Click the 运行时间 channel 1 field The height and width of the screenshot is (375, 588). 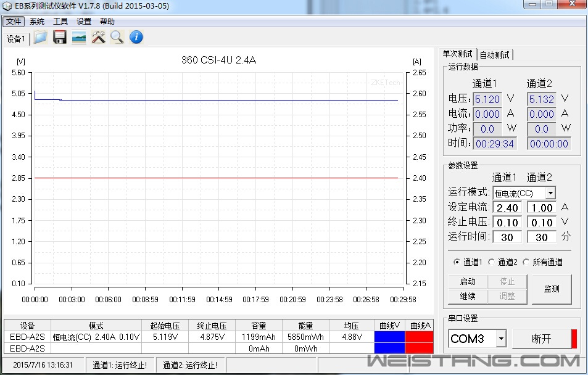coord(507,237)
